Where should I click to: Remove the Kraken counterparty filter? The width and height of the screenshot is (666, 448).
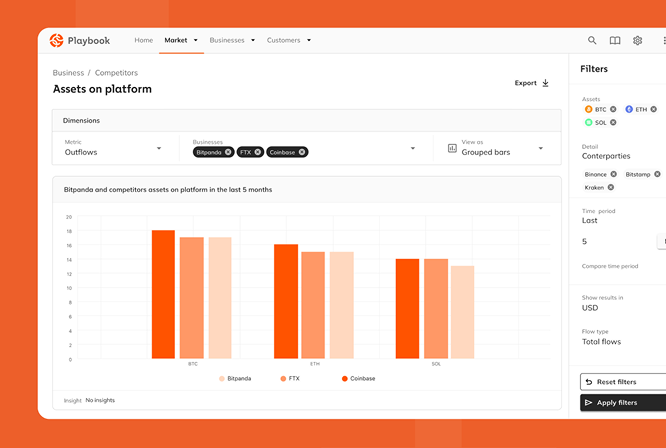coord(610,187)
